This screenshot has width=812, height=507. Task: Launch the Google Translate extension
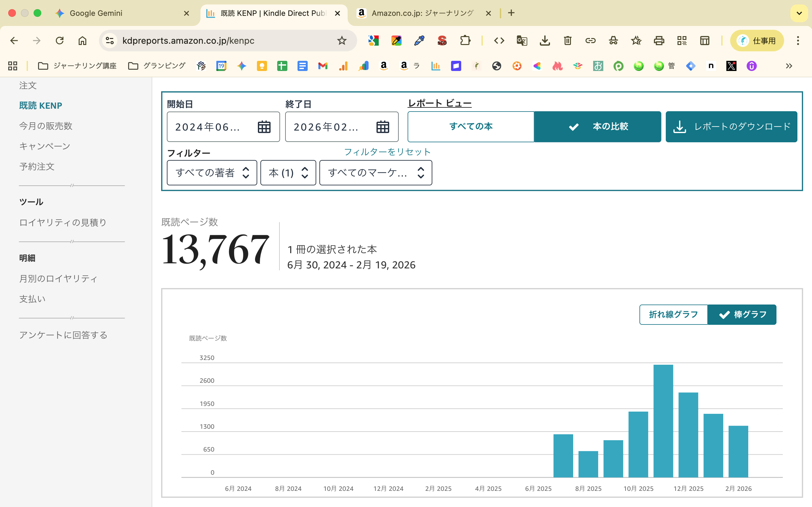[x=522, y=41]
